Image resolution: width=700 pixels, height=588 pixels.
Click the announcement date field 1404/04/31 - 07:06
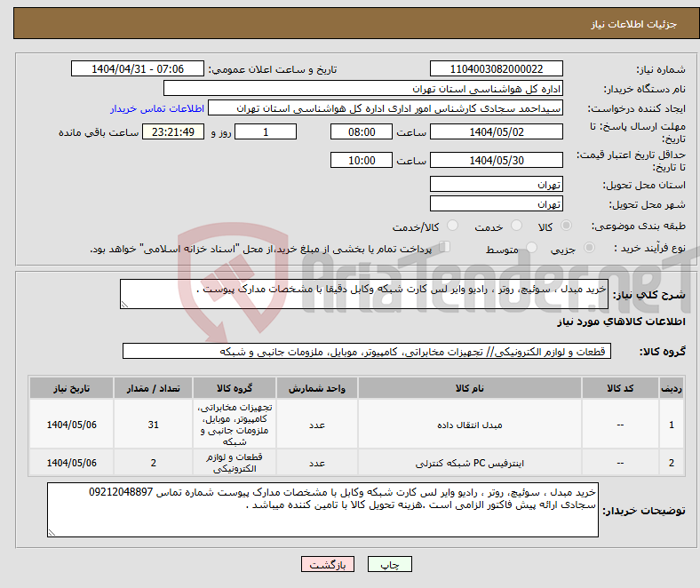pos(138,68)
